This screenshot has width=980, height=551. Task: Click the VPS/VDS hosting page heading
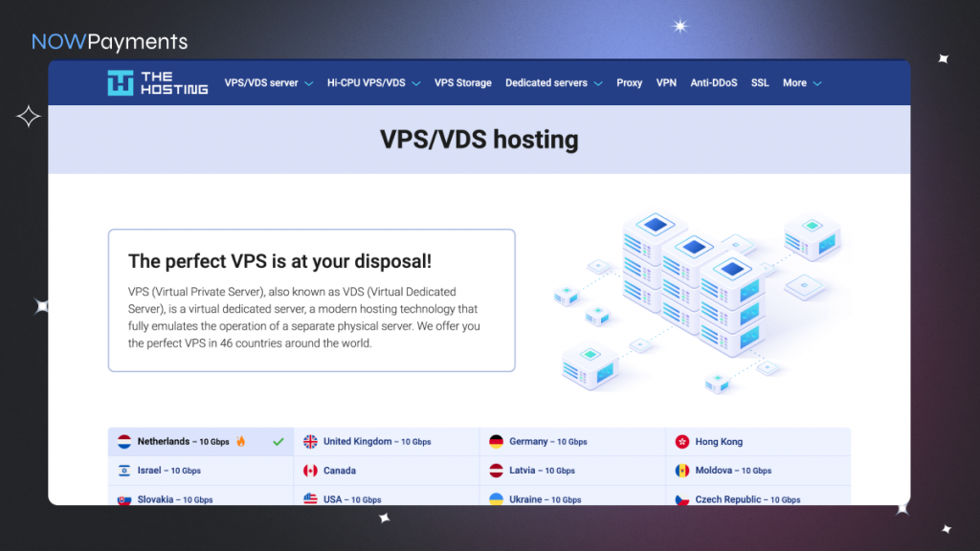point(479,140)
